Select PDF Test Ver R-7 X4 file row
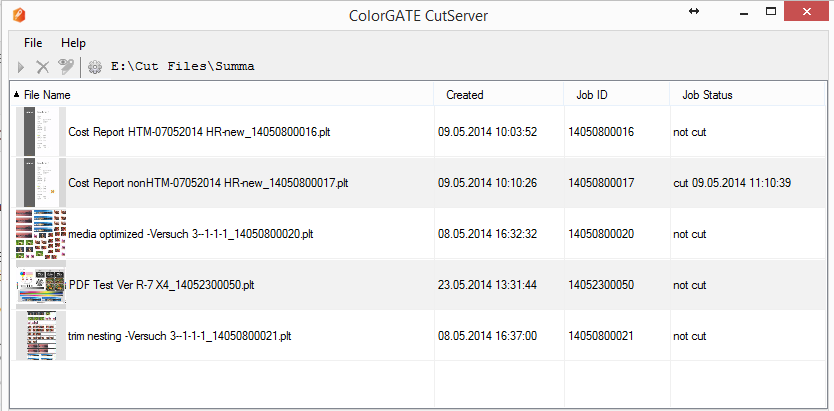834x411 pixels. 161,285
